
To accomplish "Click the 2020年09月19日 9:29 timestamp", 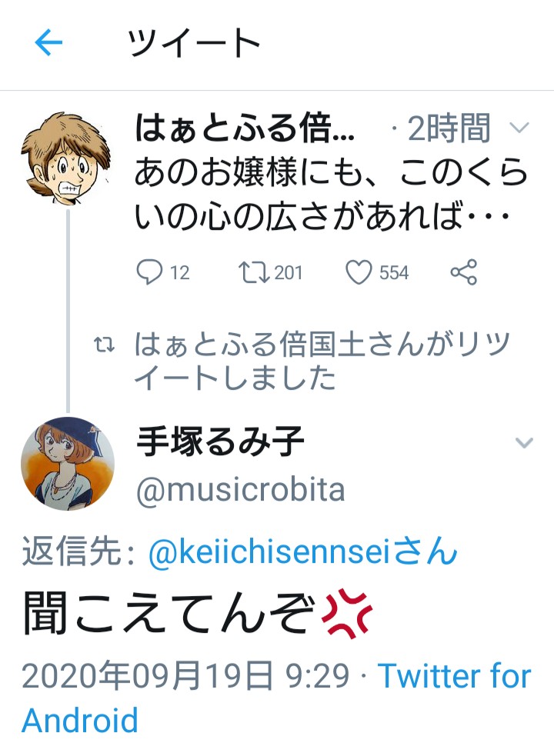I will pyautogui.click(x=189, y=677).
